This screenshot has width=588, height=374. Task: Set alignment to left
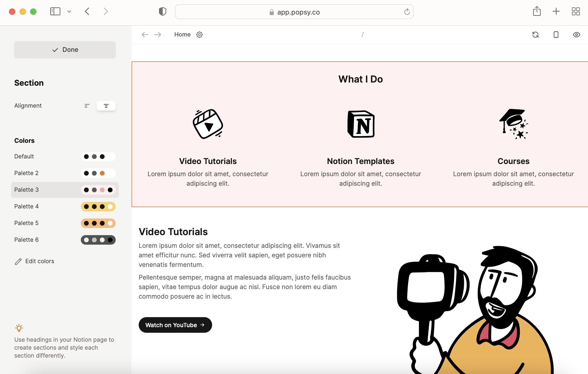pos(87,106)
